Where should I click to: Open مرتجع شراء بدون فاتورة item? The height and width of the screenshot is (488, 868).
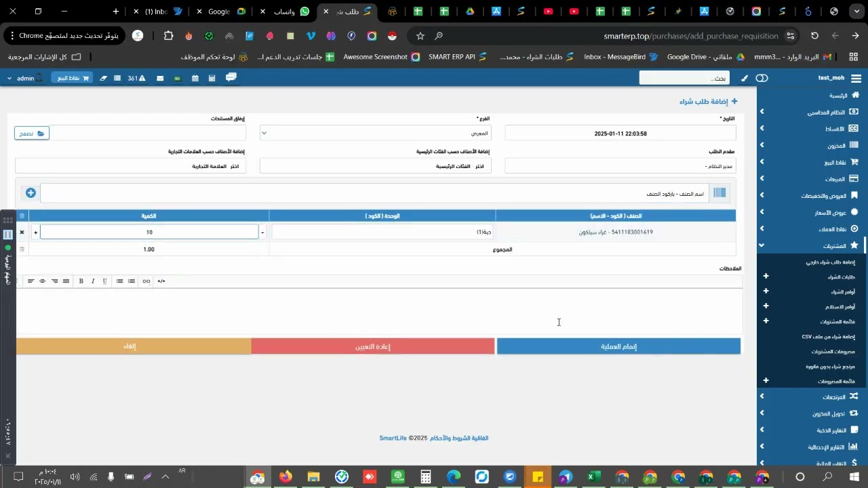click(831, 367)
